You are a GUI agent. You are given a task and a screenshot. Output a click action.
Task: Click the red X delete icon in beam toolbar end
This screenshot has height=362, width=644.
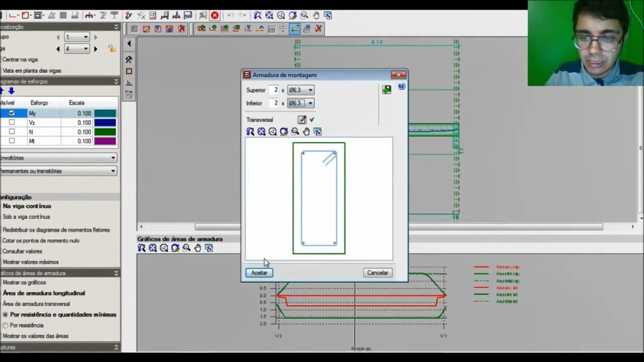(318, 29)
